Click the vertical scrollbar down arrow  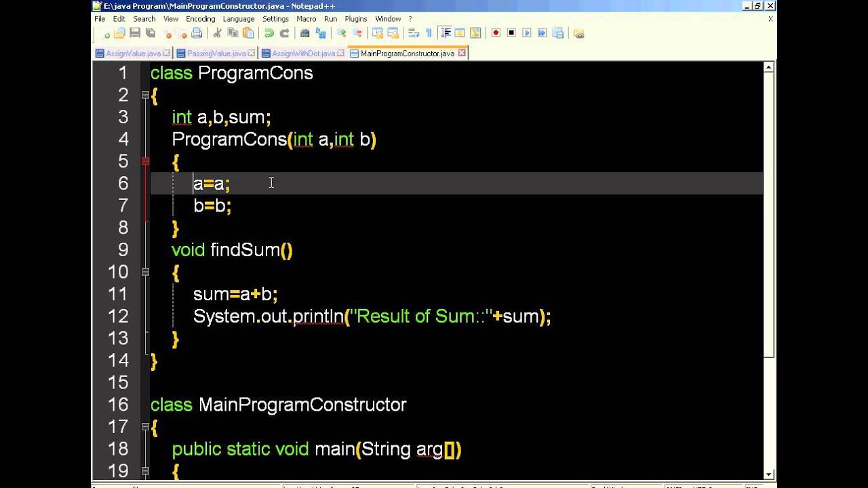(x=769, y=474)
